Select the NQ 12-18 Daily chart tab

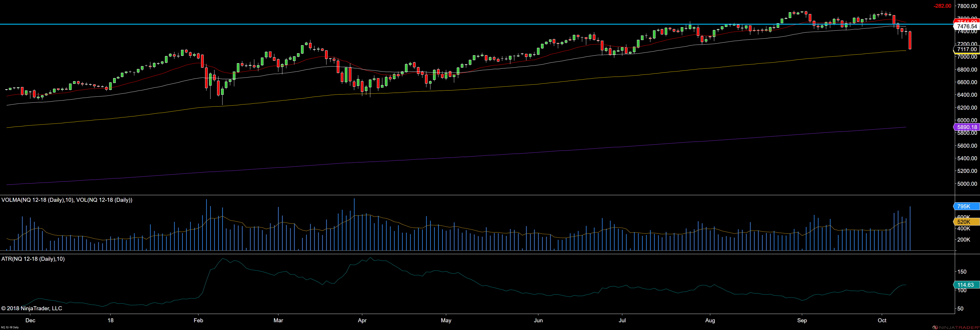tap(10, 327)
